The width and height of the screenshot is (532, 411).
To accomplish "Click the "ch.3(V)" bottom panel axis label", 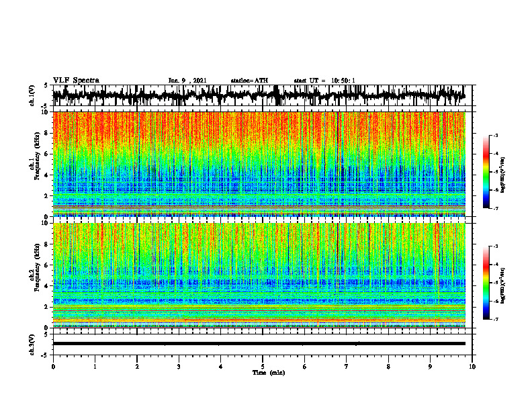I will coord(32,345).
